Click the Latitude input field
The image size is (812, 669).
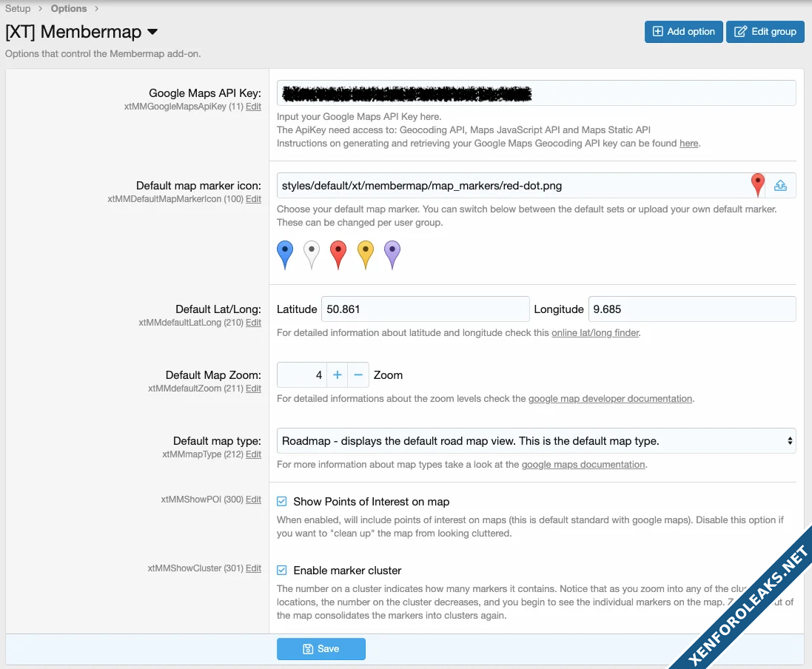[x=423, y=309]
